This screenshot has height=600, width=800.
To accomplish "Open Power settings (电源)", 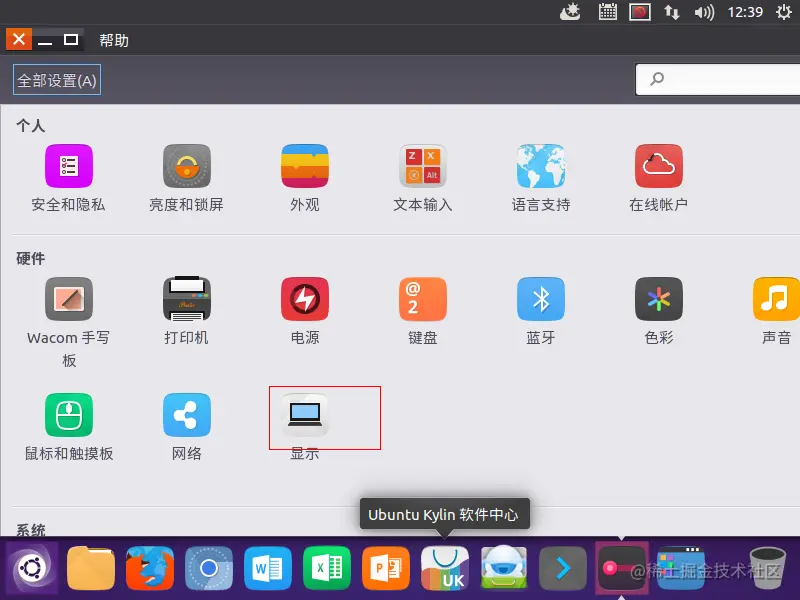I will tap(305, 311).
